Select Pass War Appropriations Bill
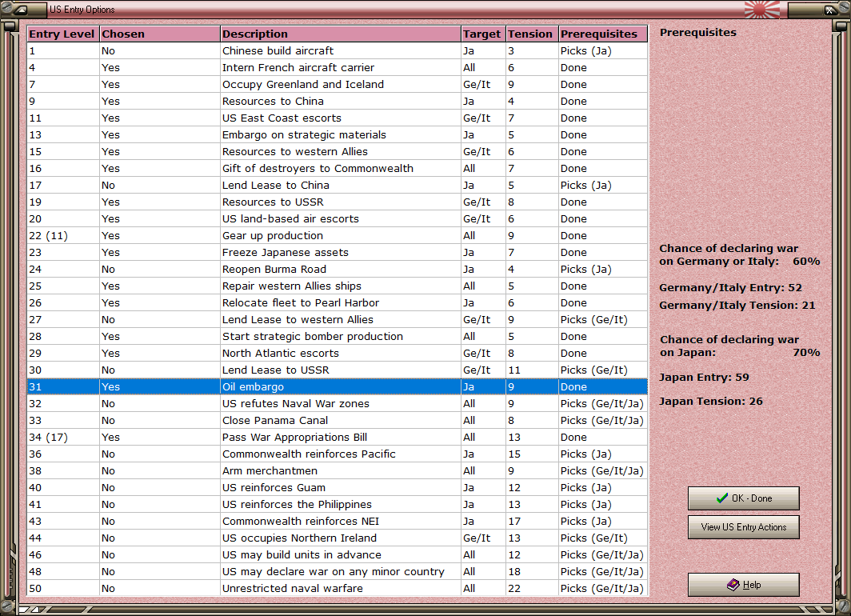The width and height of the screenshot is (851, 616). click(337, 438)
